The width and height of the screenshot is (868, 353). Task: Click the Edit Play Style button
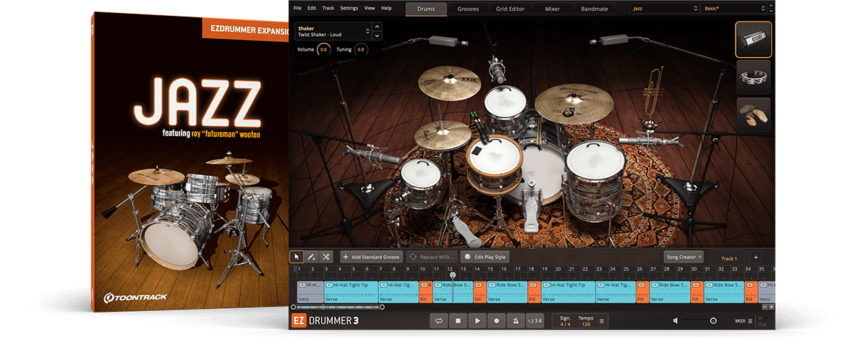485,257
